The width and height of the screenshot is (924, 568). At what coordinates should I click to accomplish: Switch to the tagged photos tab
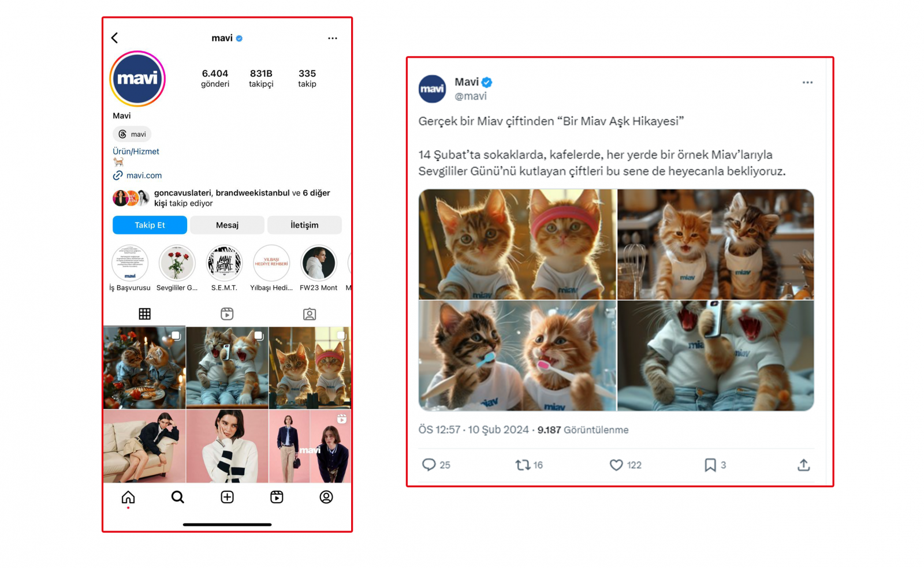point(310,314)
